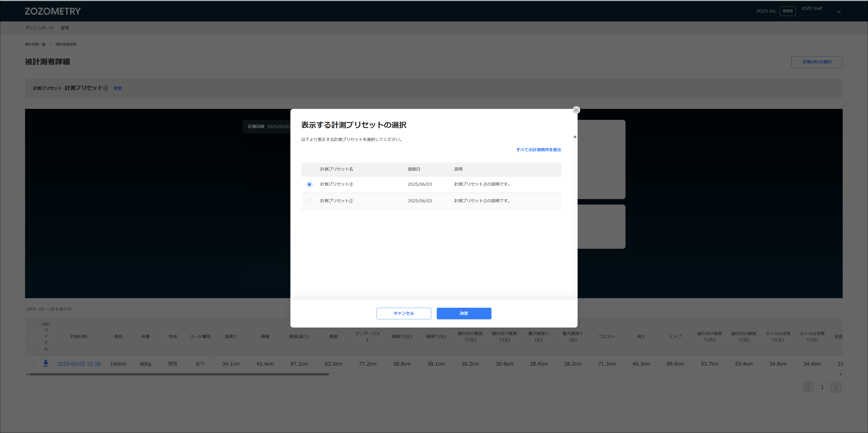This screenshot has width=868, height=433.
Task: Go to next results page
Action: [x=836, y=387]
